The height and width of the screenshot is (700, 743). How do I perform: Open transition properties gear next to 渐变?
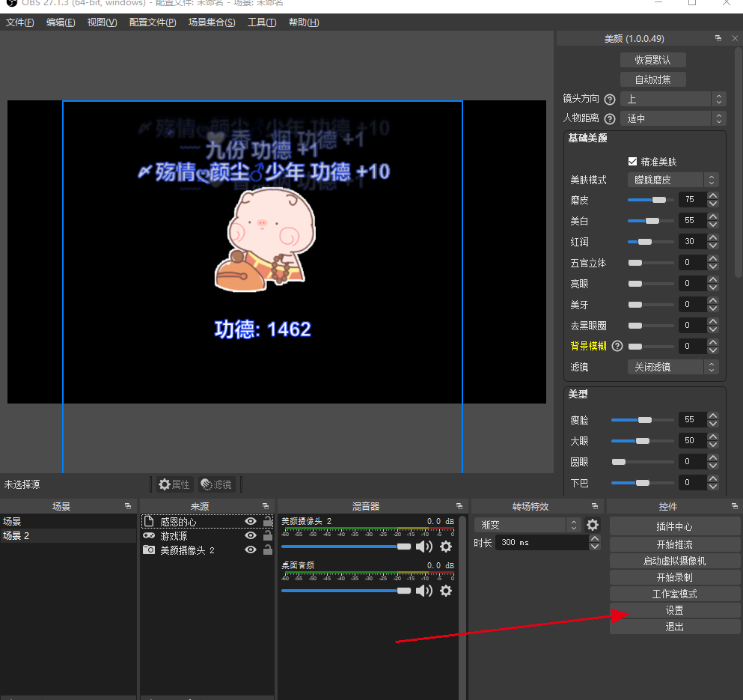pyautogui.click(x=593, y=525)
